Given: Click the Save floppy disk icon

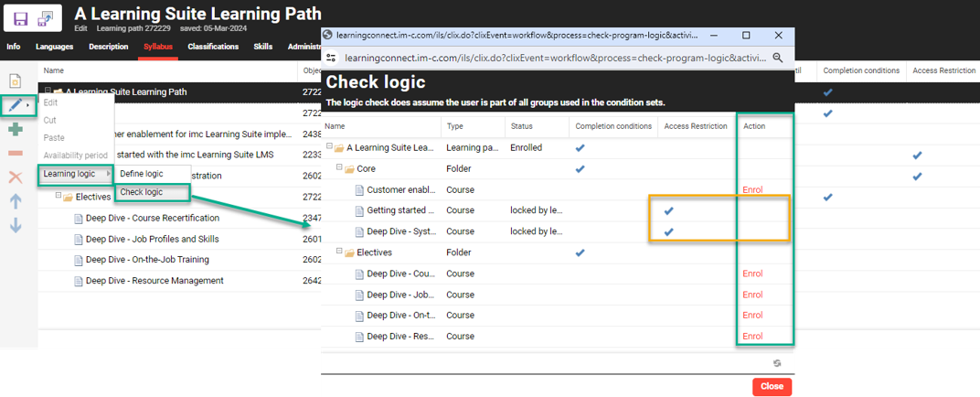Looking at the screenshot, I should [20, 19].
